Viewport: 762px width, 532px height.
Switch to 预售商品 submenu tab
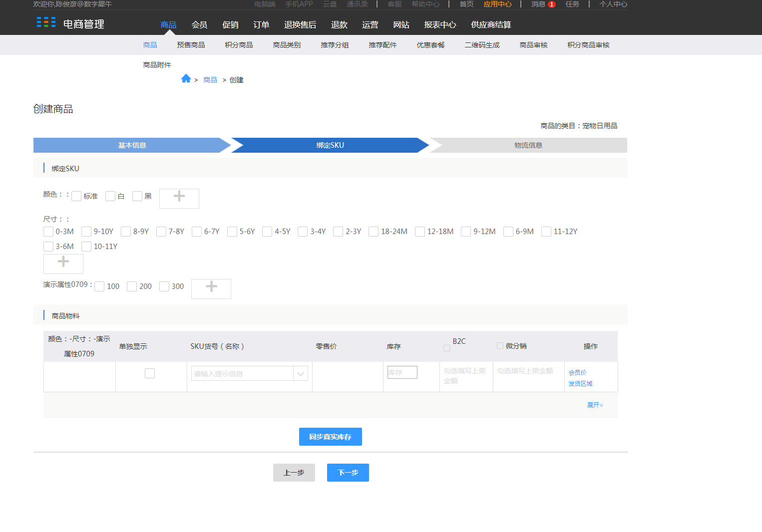191,45
